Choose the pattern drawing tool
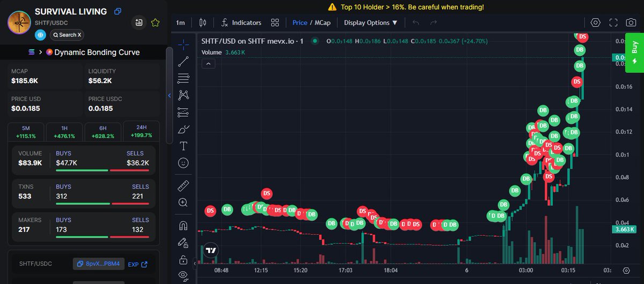The height and width of the screenshot is (284, 644). pos(184,95)
